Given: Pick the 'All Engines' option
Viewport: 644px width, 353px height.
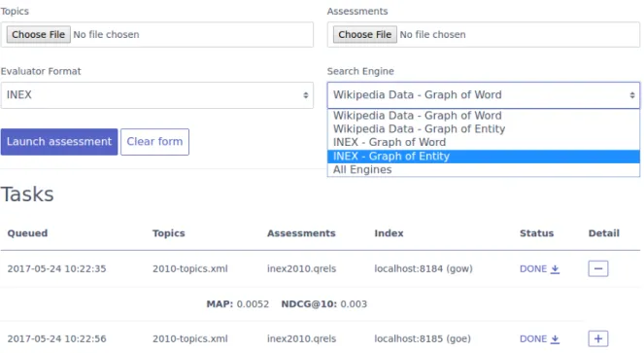Looking at the screenshot, I should tap(484, 170).
